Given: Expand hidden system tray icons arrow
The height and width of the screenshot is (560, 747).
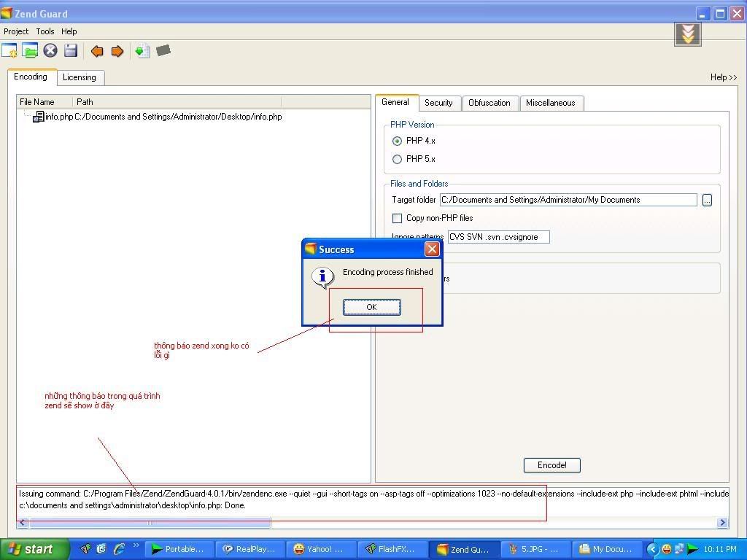Looking at the screenshot, I should (x=652, y=549).
